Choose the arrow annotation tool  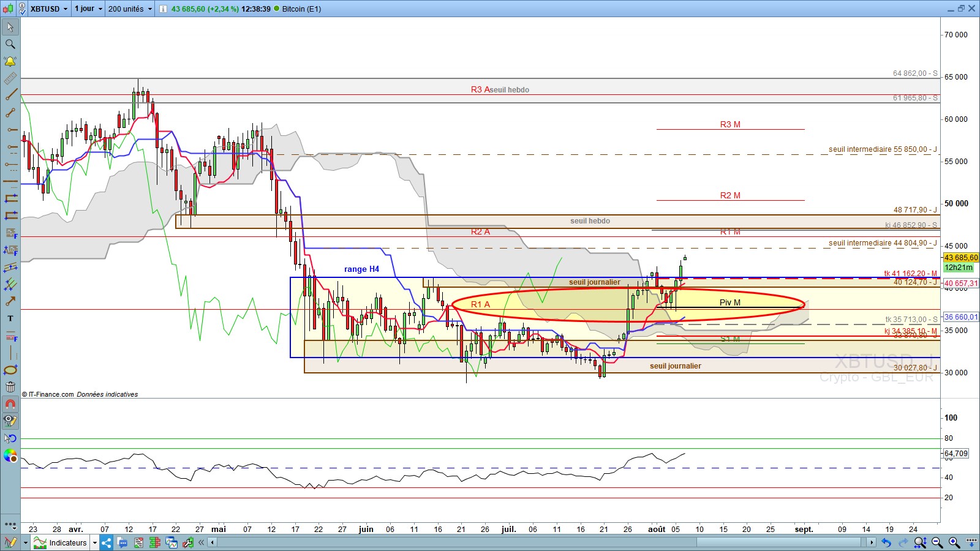(10, 301)
